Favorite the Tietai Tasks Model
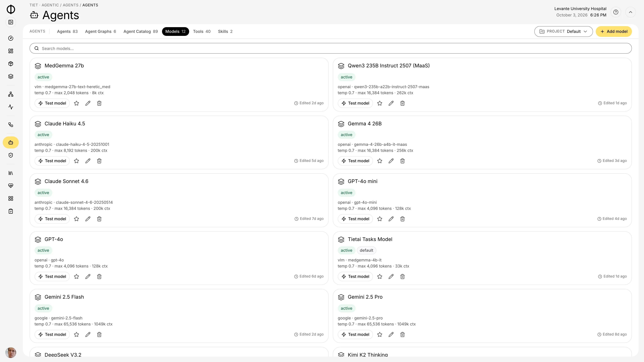 380,277
